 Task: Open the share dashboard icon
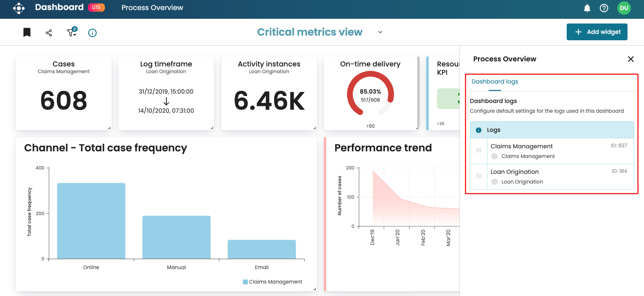(49, 33)
